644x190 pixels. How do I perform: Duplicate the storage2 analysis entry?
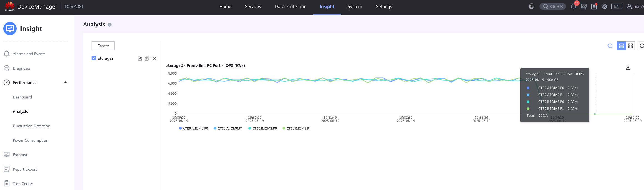(x=147, y=59)
